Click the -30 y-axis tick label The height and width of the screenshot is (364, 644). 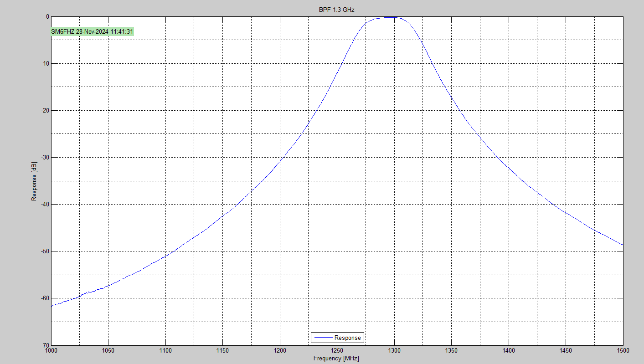pos(45,158)
